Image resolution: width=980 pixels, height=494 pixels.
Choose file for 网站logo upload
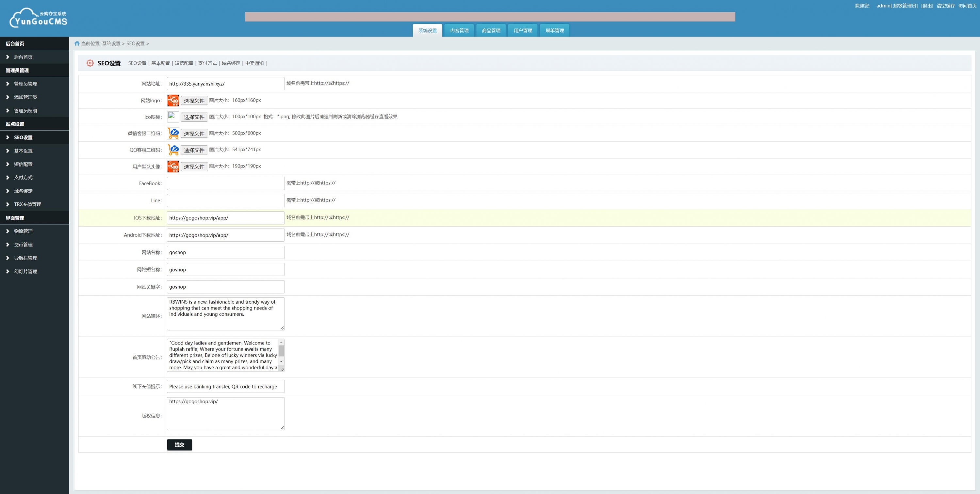194,101
